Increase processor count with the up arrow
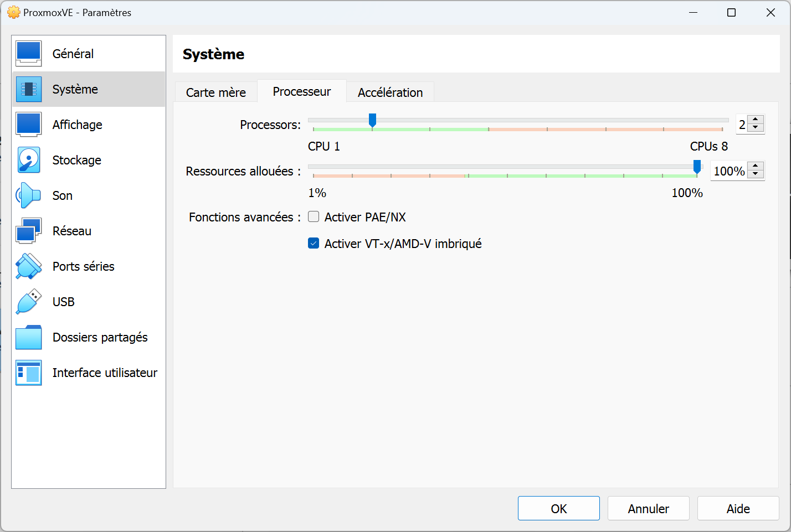791x532 pixels. point(756,120)
